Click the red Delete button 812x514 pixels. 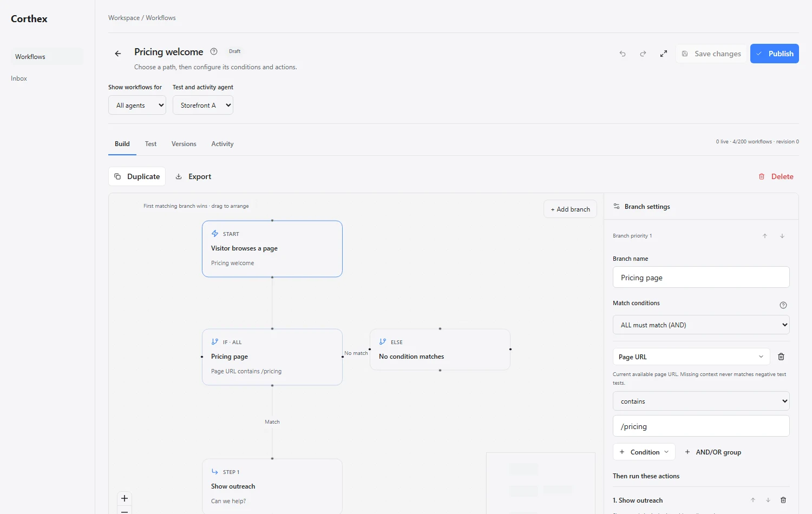(x=776, y=176)
